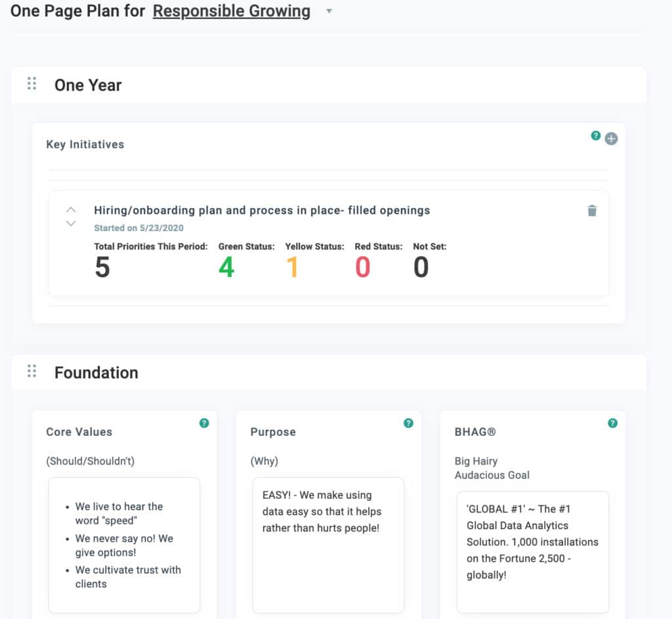Screen dimensions: 672x619
Task: Select the Yellow Status count 1
Action: coord(293,267)
